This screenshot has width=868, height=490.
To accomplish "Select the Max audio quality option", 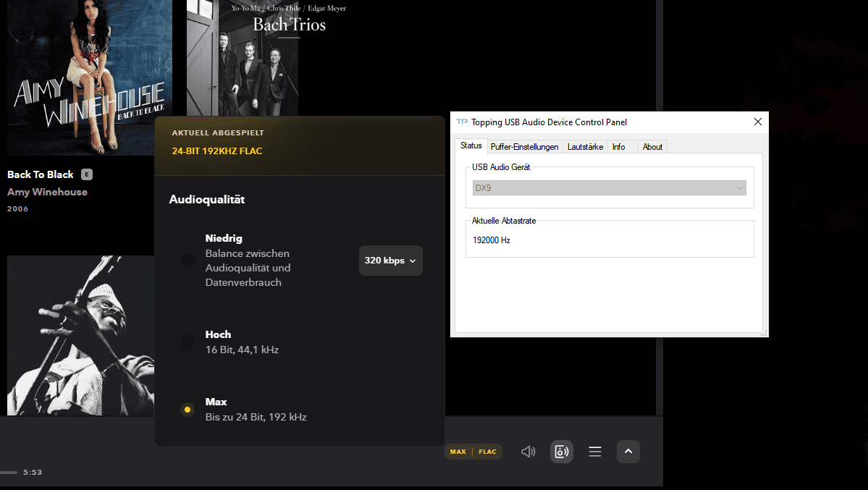I will [x=187, y=410].
